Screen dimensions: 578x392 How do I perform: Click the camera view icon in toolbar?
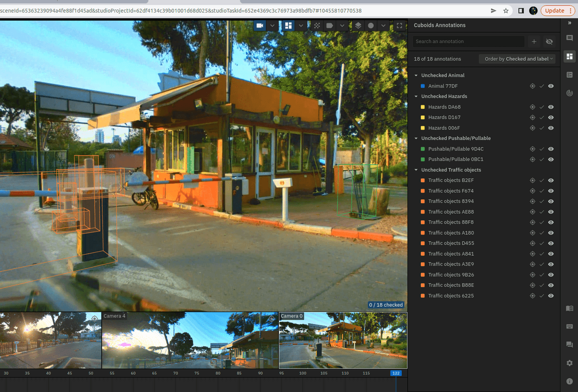click(x=260, y=26)
